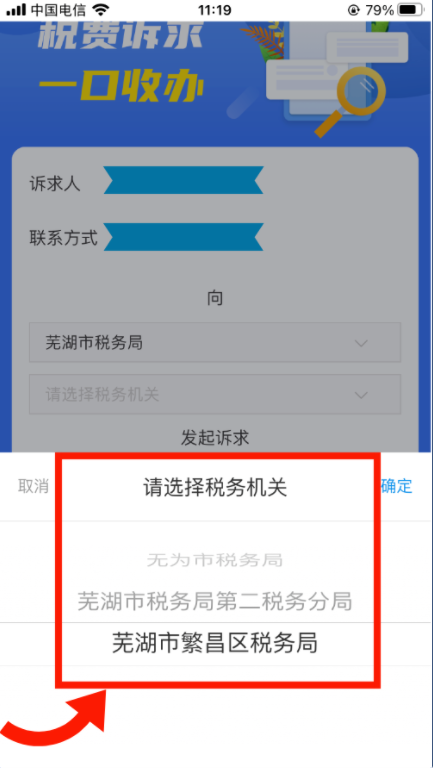Tap the 中国电信 carrier label
434x768 pixels.
(58, 9)
